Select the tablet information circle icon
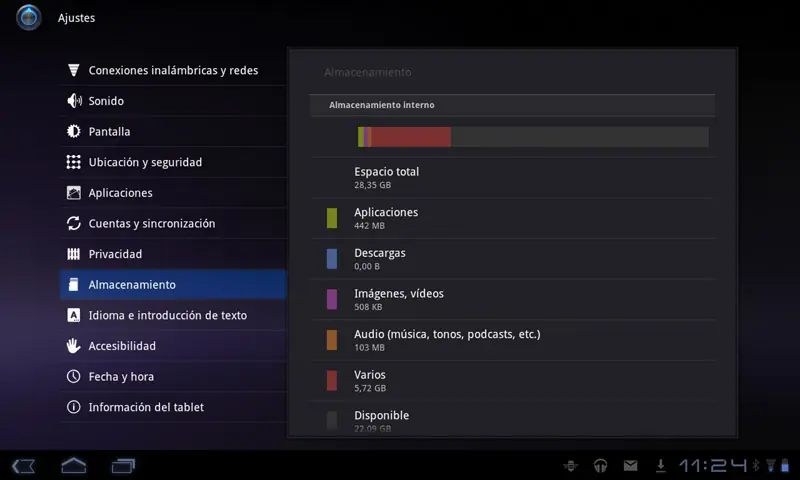The image size is (800, 480). pos(73,407)
